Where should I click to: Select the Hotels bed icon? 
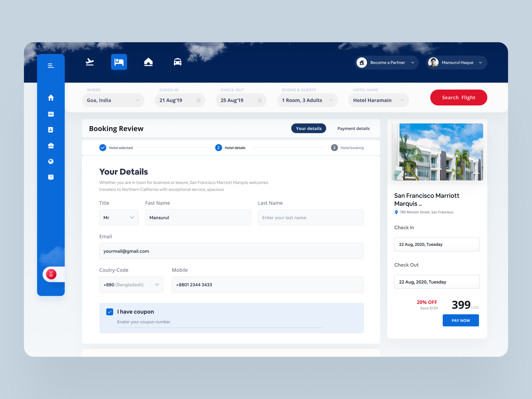(119, 62)
